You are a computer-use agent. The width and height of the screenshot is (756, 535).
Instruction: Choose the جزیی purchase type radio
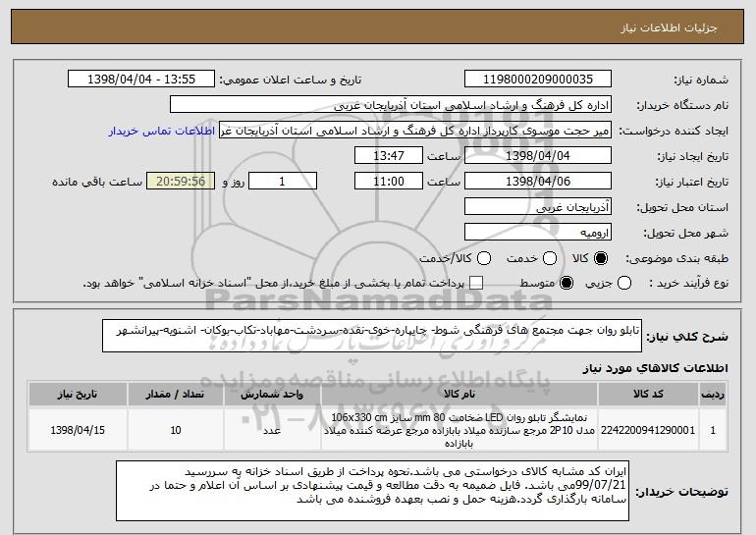[623, 283]
